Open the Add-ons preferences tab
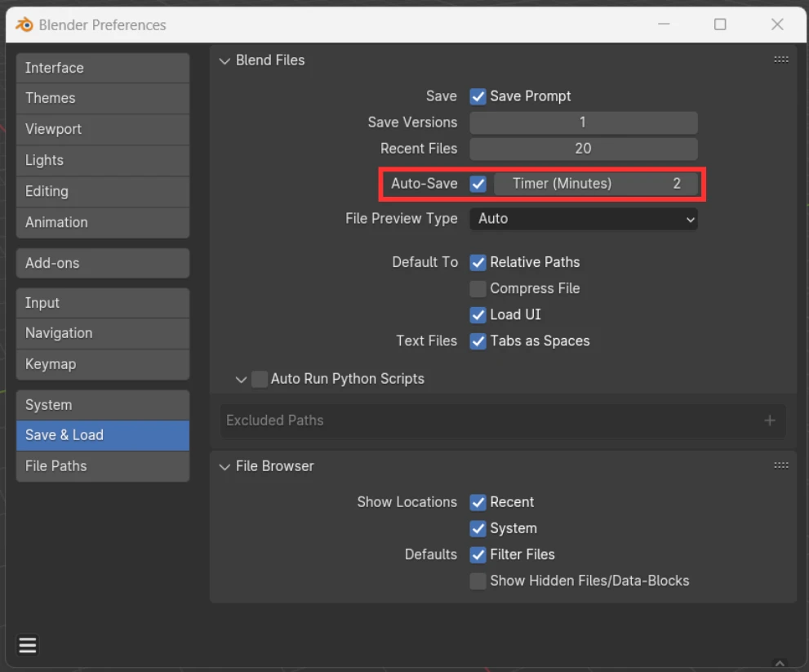809x672 pixels. [x=103, y=263]
